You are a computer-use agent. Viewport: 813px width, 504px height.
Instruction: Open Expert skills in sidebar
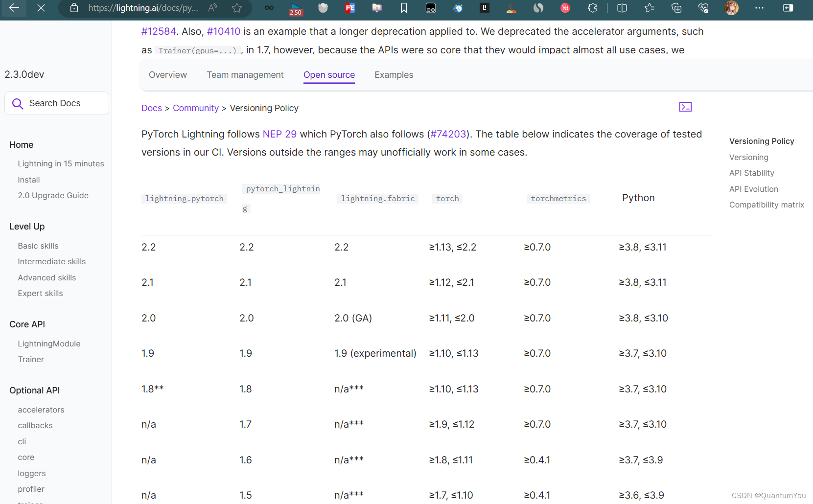pos(40,293)
